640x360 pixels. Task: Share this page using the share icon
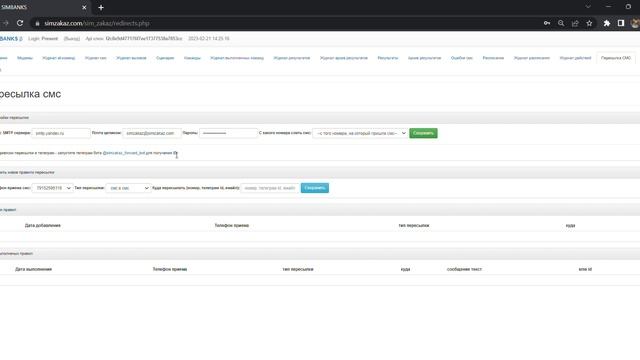coord(575,23)
